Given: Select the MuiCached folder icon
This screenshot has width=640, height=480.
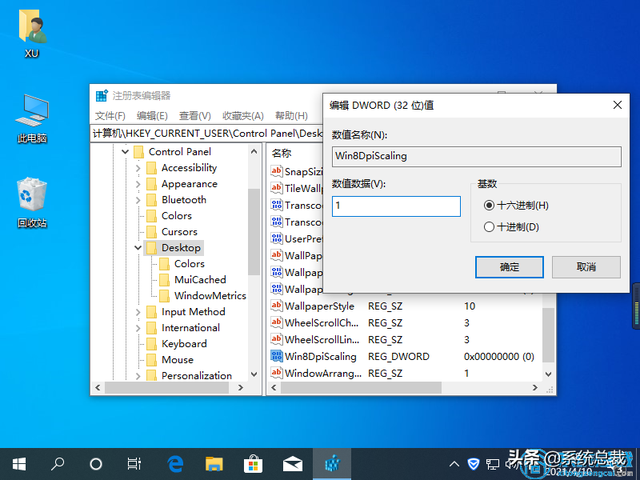Looking at the screenshot, I should pyautogui.click(x=164, y=280).
